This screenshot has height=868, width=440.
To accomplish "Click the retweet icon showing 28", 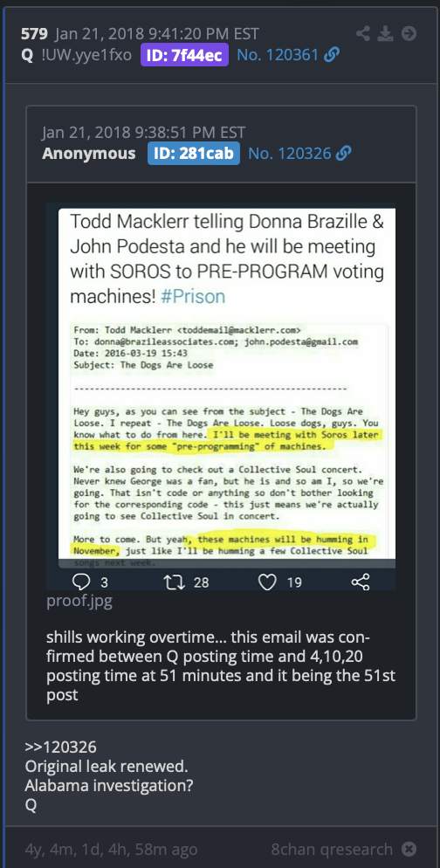I will (x=175, y=582).
